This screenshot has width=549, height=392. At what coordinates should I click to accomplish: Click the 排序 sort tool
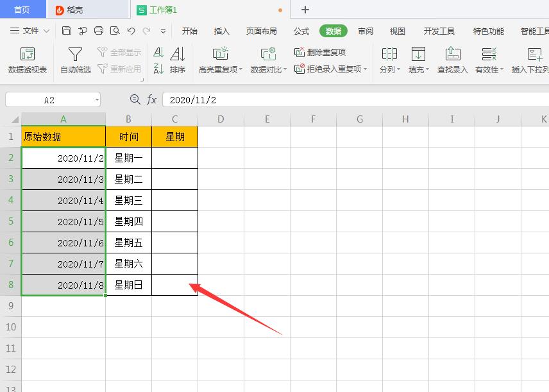(x=178, y=60)
